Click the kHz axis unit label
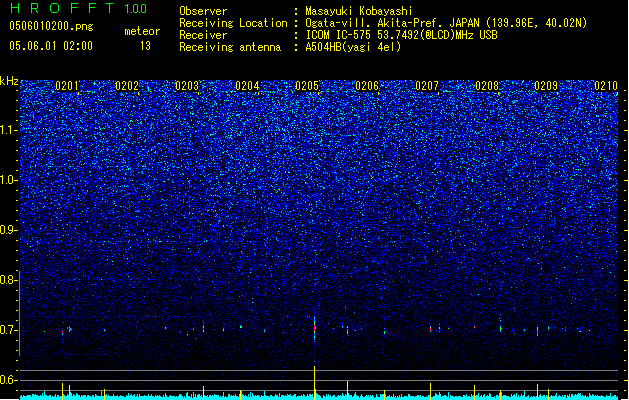The image size is (629, 400). tap(9, 81)
